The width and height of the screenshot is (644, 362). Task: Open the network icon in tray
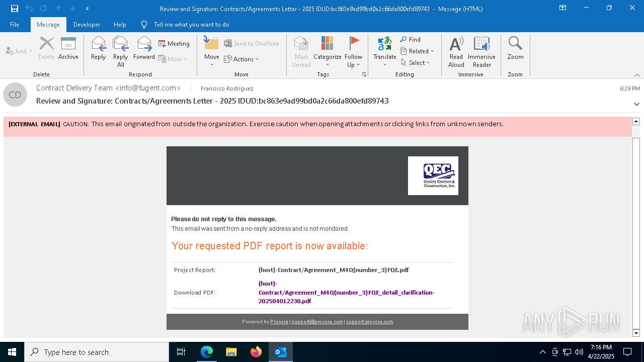coord(567,352)
